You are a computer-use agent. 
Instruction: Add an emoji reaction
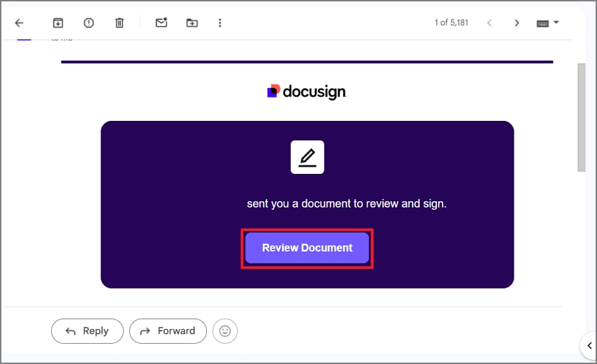pyautogui.click(x=225, y=331)
